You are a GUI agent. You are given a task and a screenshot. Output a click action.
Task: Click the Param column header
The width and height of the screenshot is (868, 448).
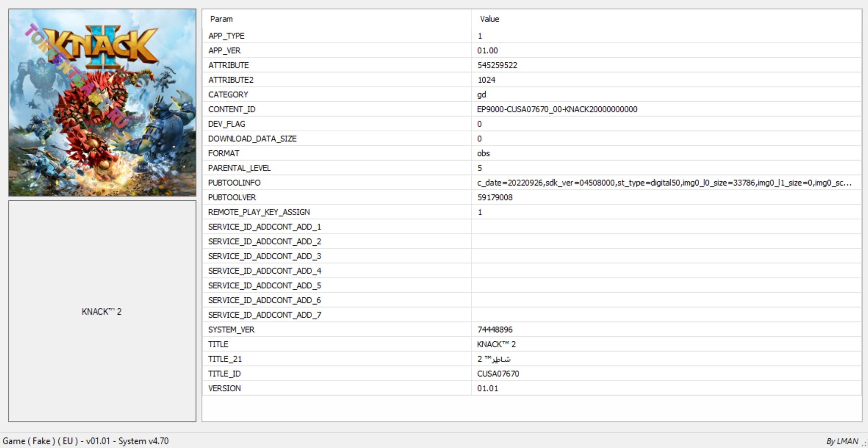click(221, 19)
